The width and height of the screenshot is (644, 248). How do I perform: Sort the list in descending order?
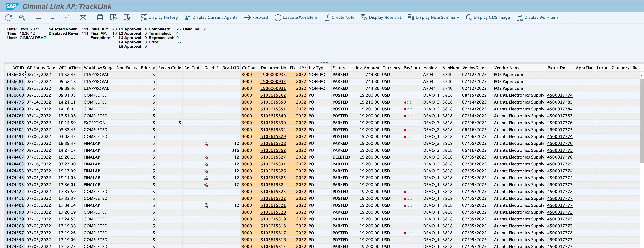click(x=53, y=18)
